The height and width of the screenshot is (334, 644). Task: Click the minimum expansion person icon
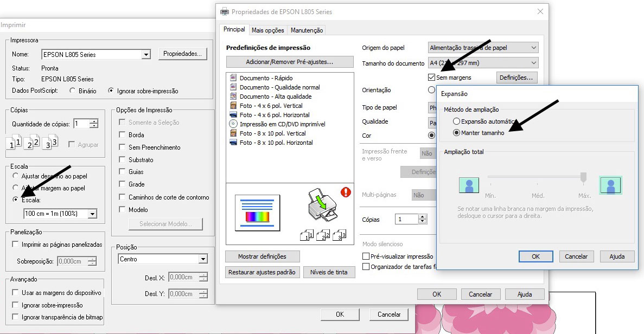pyautogui.click(x=469, y=185)
